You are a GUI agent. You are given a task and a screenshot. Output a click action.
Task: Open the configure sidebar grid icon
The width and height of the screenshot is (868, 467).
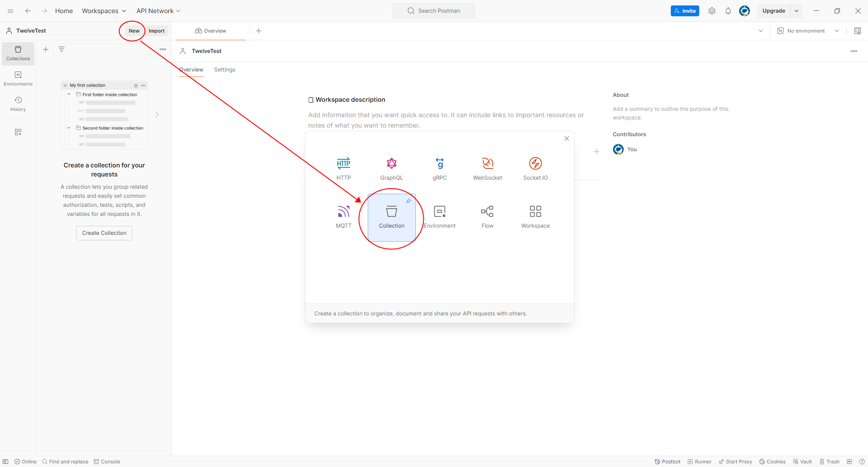tap(18, 132)
